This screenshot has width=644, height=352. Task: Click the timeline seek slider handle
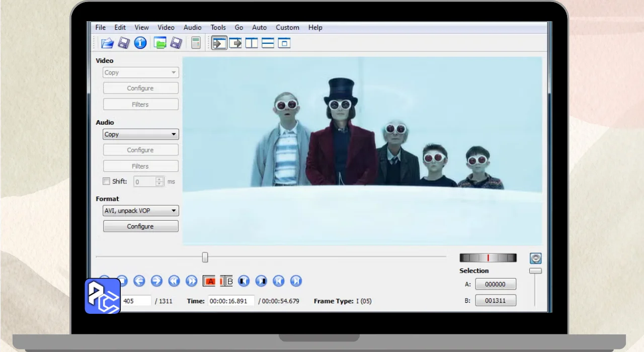point(205,257)
